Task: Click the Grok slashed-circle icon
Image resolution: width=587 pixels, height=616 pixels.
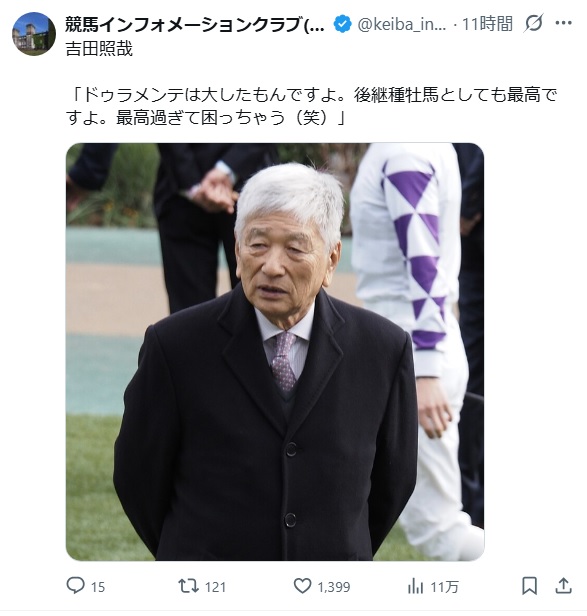Action: pos(534,23)
